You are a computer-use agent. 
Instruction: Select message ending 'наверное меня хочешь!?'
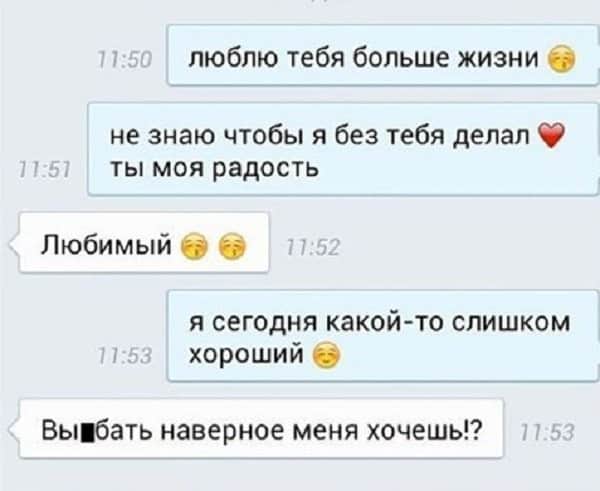[261, 428]
